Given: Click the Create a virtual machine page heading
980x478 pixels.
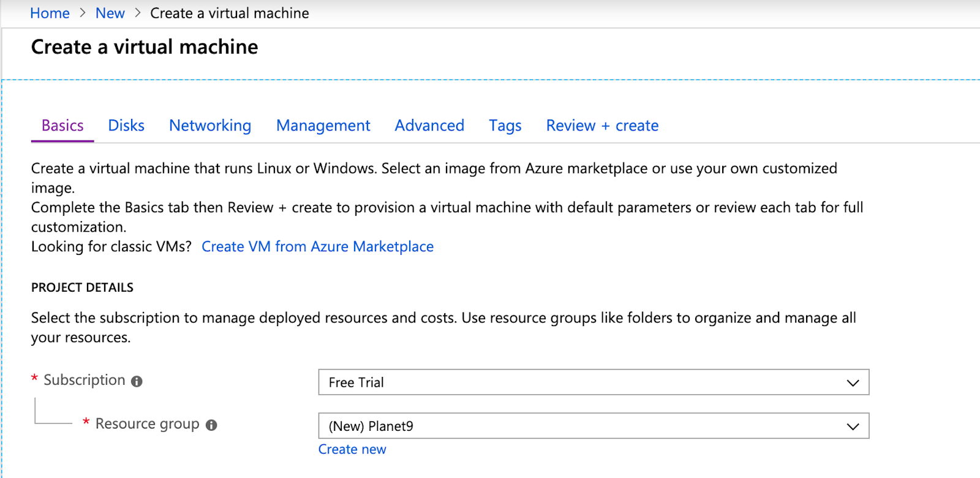Looking at the screenshot, I should click(x=145, y=47).
